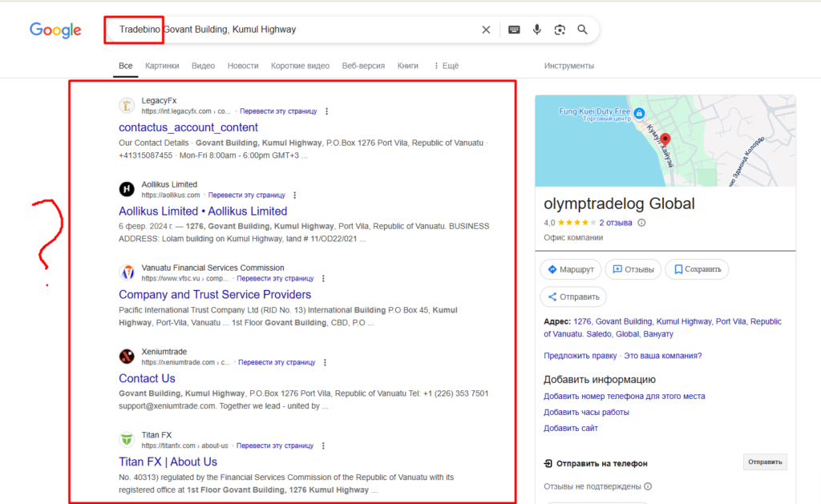Open the Веб-версия tab
The height and width of the screenshot is (504, 821).
pyautogui.click(x=363, y=66)
